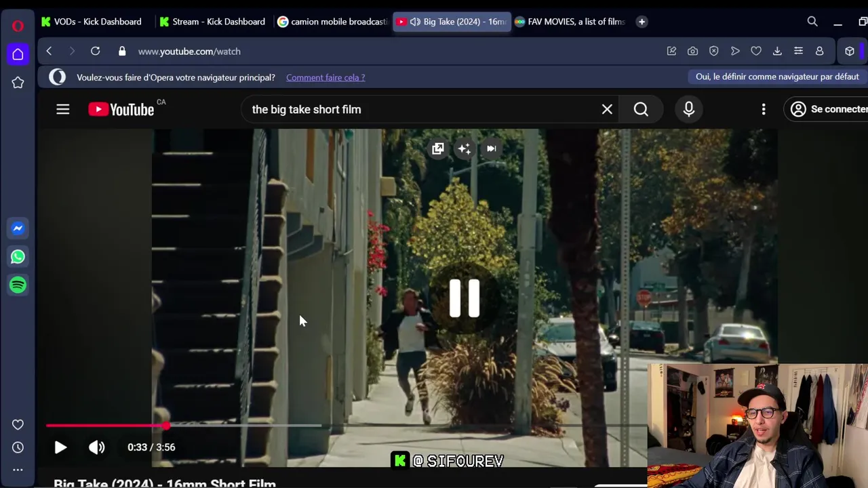Open bookmarks star in Opera sidebar

(x=18, y=83)
